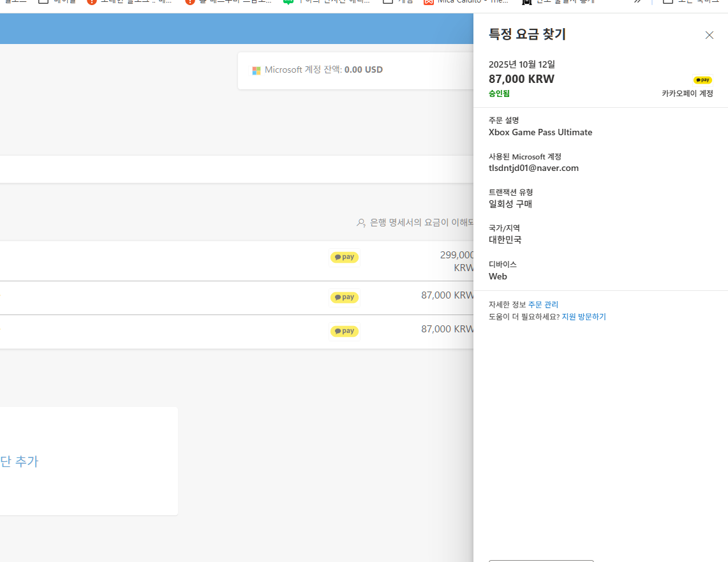The height and width of the screenshot is (562, 728).
Task: Click the 국가/지역 label
Action: (504, 228)
